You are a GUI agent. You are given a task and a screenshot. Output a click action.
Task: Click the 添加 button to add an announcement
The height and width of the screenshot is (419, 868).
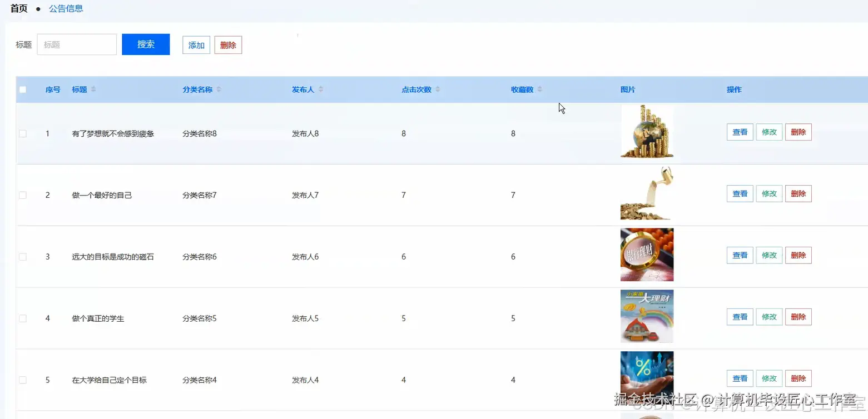[x=196, y=44]
